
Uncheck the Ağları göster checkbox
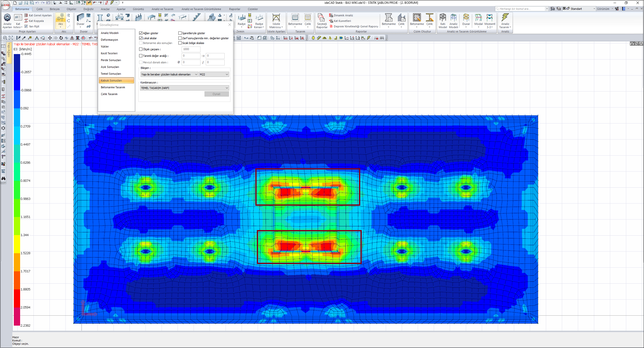(141, 33)
